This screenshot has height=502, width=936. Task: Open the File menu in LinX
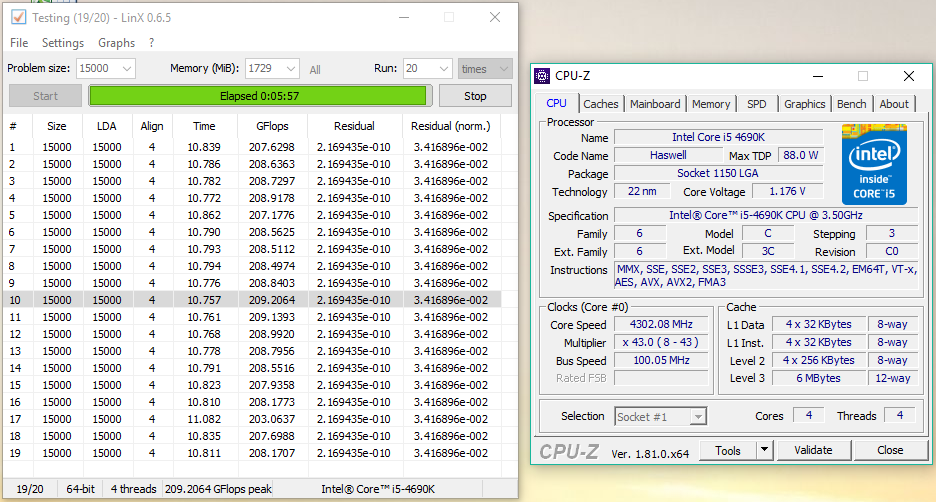pos(19,43)
